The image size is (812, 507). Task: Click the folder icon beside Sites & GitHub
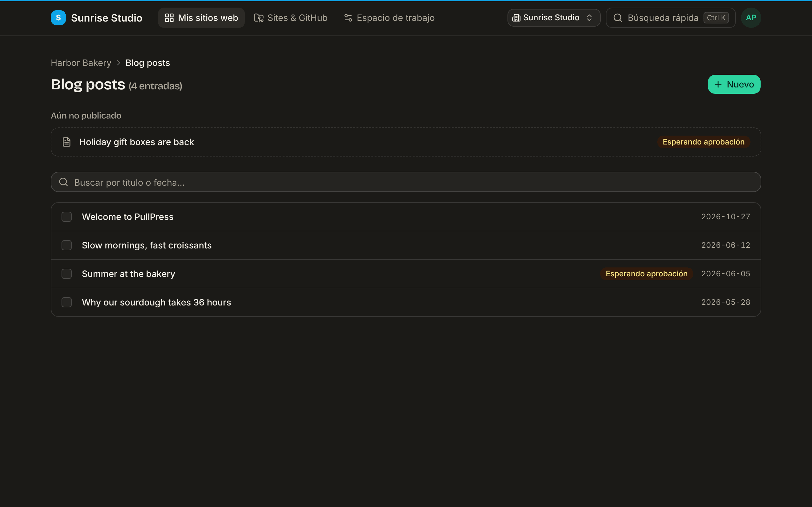click(259, 18)
